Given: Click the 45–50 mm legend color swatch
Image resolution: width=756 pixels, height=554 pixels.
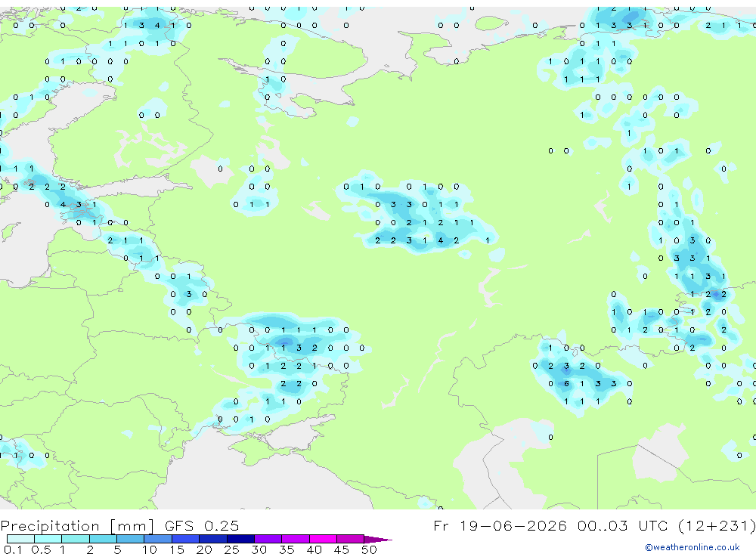Looking at the screenshot, I should coord(351,539).
